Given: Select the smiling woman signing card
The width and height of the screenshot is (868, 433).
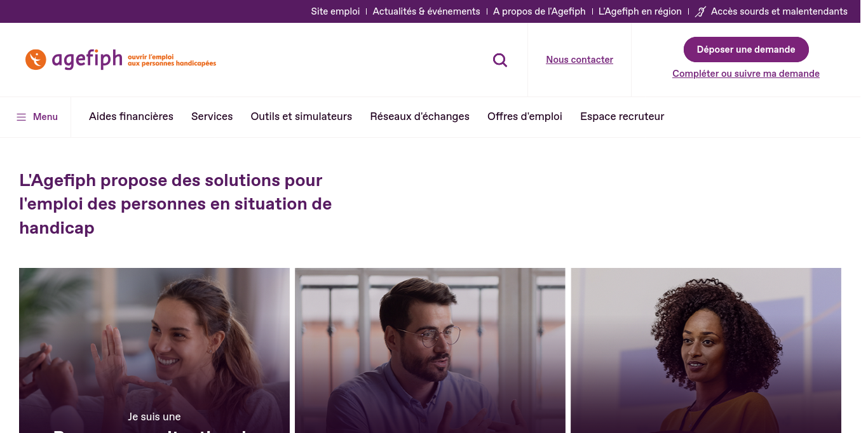Looking at the screenshot, I should point(154,350).
